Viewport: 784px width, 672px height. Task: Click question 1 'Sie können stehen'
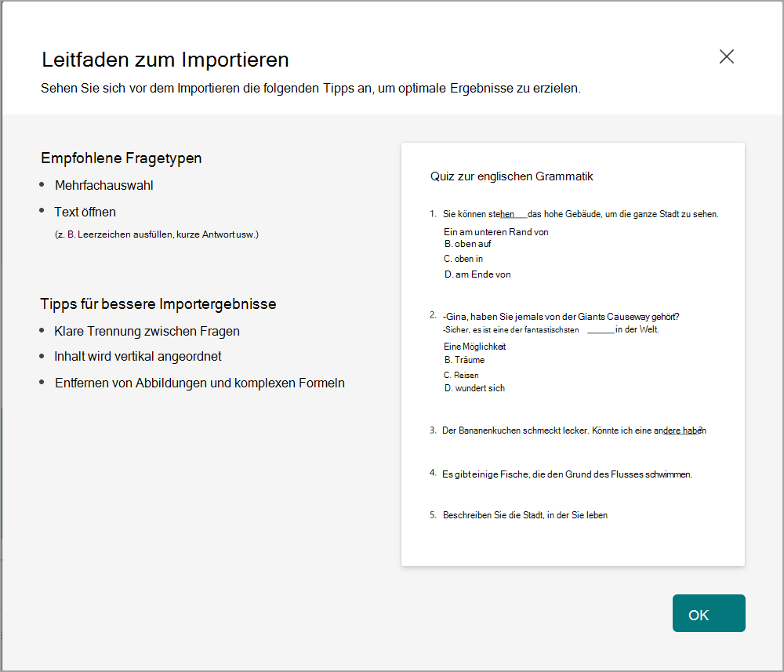[580, 214]
